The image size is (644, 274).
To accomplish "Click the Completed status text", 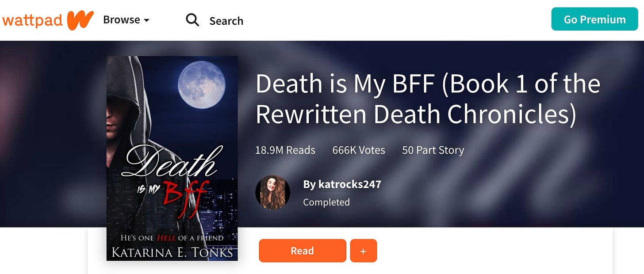I will 326,202.
